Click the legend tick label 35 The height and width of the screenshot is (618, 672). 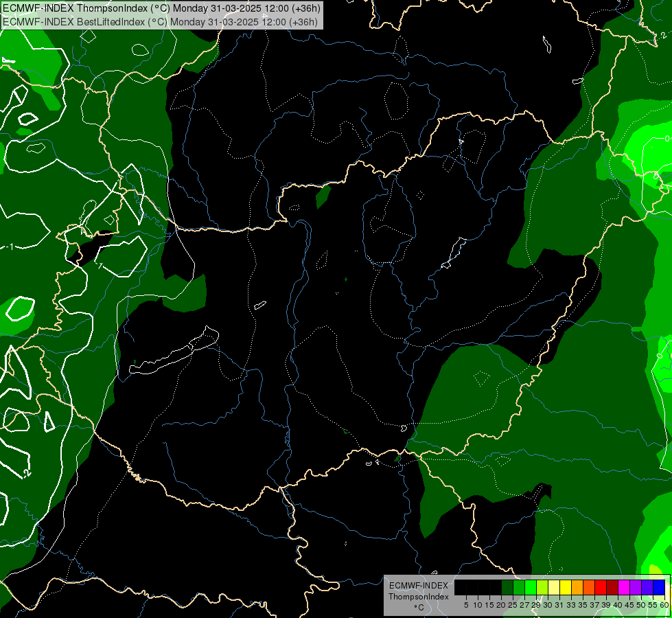tap(583, 605)
